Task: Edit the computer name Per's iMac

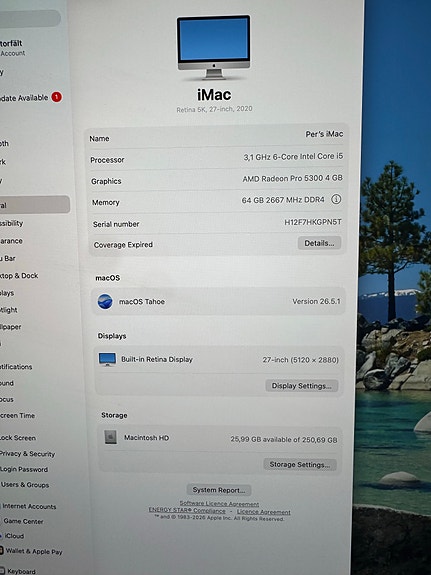Action: [324, 134]
